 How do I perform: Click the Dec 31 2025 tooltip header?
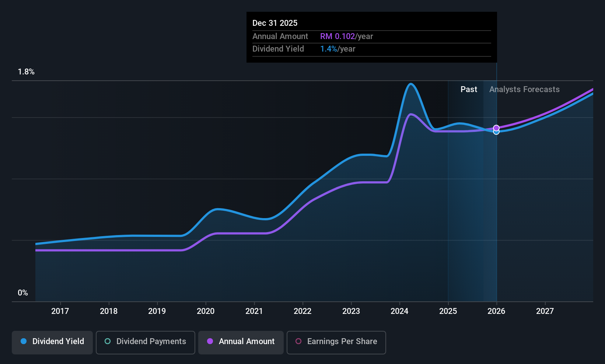(275, 23)
